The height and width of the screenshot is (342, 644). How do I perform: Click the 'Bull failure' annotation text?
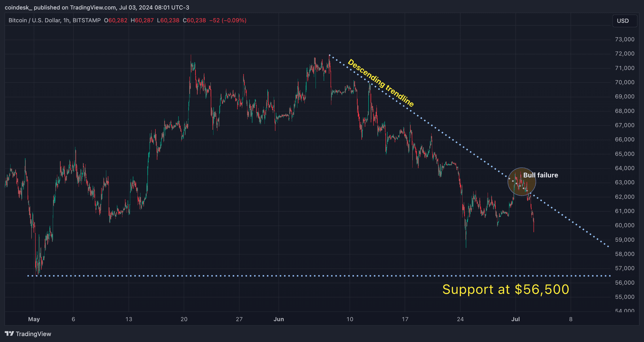click(x=540, y=175)
